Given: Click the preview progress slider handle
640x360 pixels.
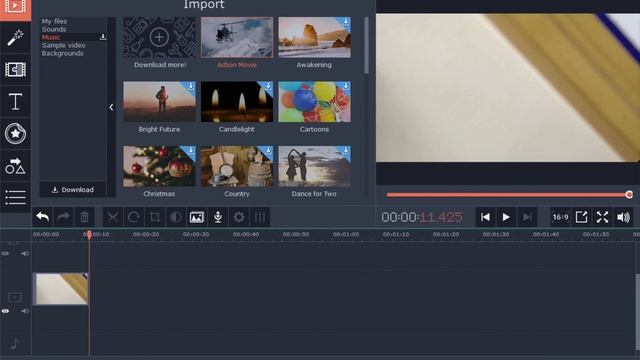Looking at the screenshot, I should [x=629, y=195].
